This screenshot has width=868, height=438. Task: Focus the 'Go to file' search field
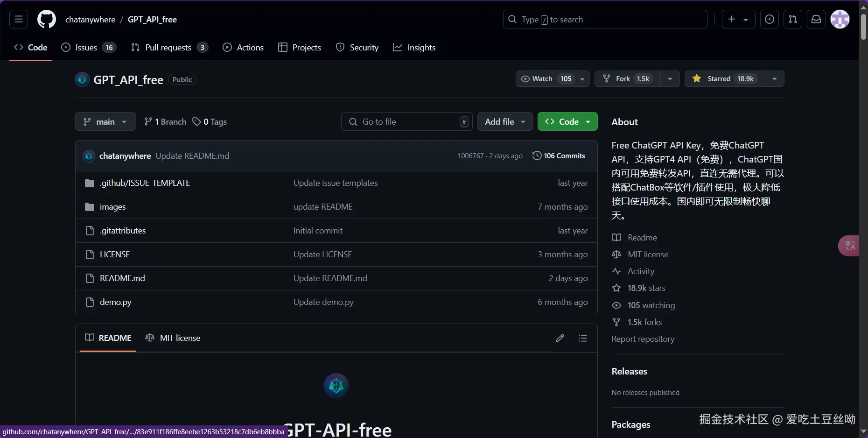(x=407, y=122)
